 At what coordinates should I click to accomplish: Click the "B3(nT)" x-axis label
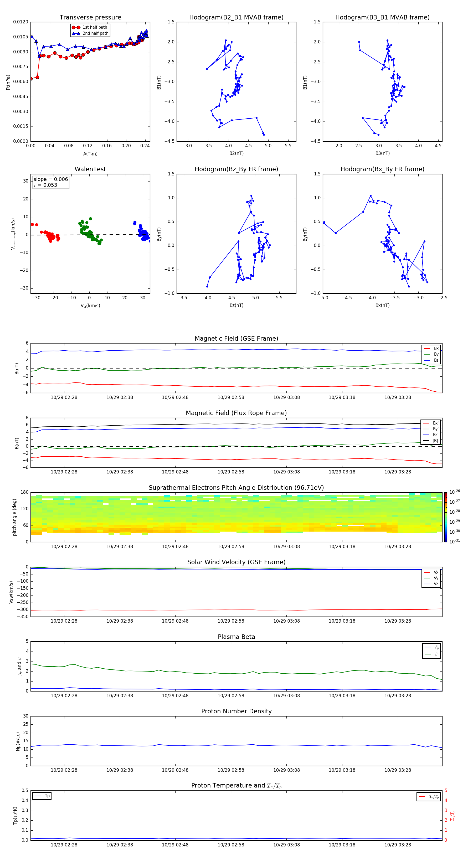point(382,153)
